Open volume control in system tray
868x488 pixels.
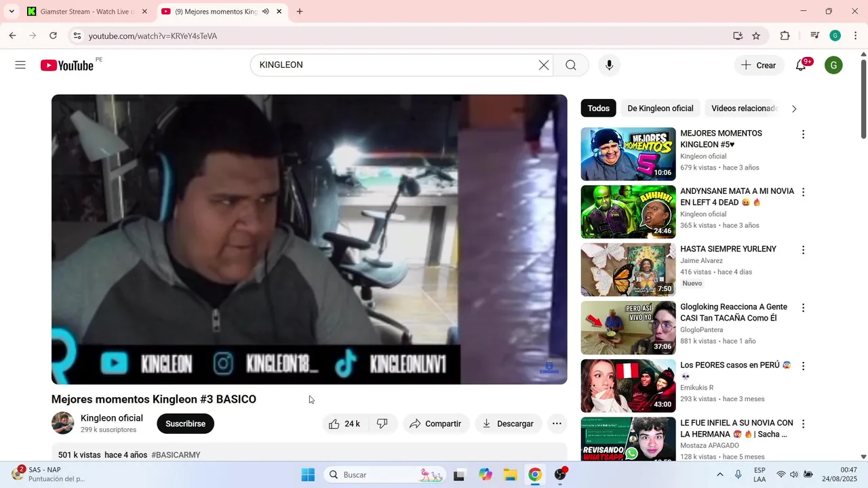(794, 474)
